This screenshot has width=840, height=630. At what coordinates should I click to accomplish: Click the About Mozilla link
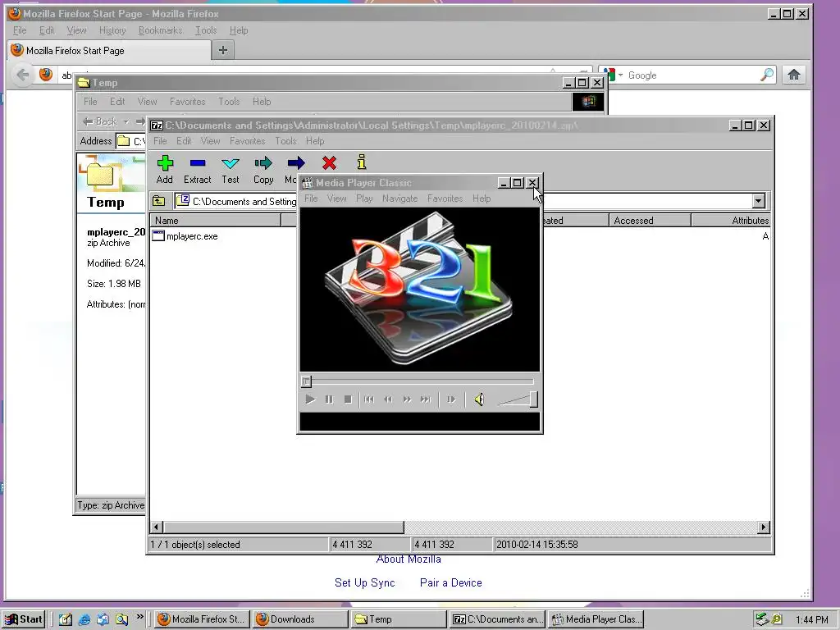(409, 559)
